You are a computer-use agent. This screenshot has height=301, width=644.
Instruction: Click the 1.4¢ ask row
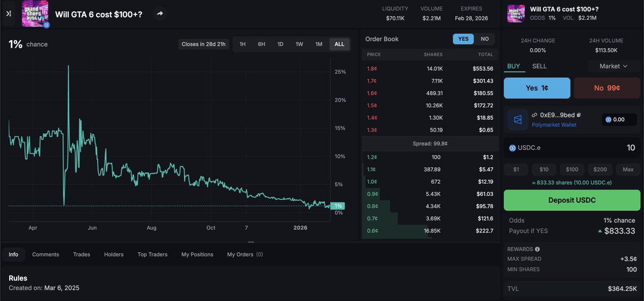(x=430, y=118)
